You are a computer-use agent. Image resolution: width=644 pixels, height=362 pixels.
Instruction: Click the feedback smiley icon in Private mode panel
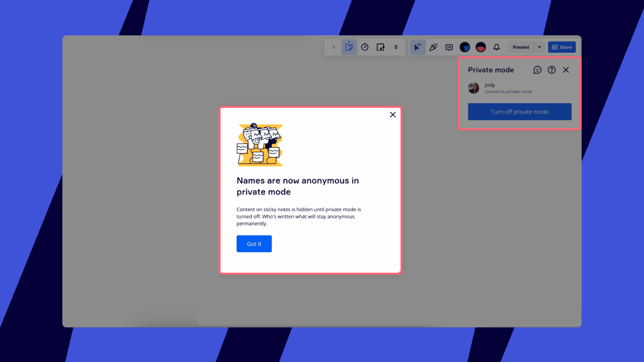[537, 70]
